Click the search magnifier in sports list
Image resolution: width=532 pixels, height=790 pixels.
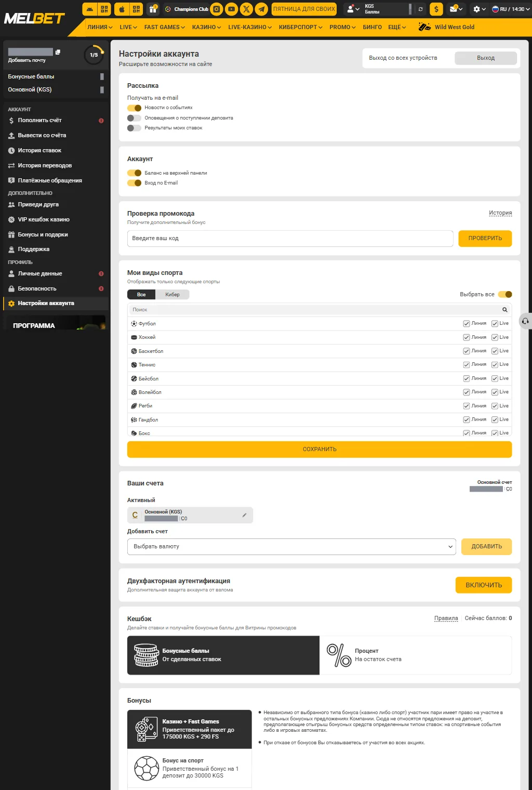click(504, 310)
